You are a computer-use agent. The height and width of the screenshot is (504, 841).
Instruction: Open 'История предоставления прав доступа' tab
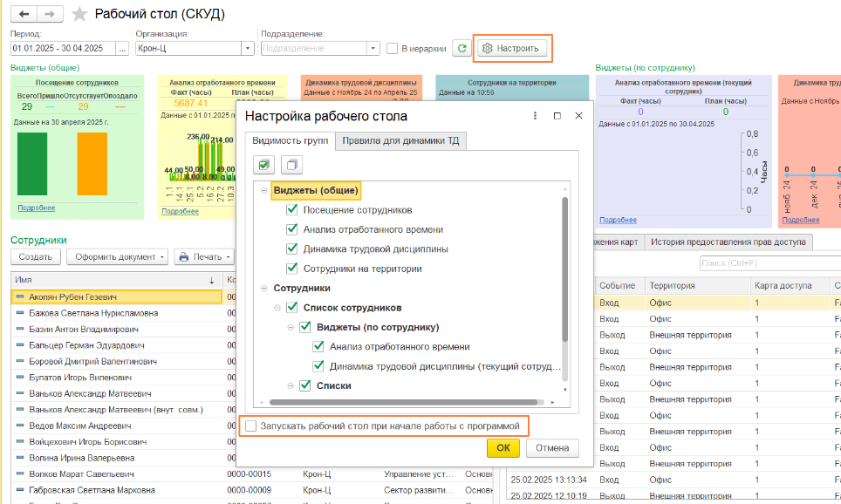(728, 242)
